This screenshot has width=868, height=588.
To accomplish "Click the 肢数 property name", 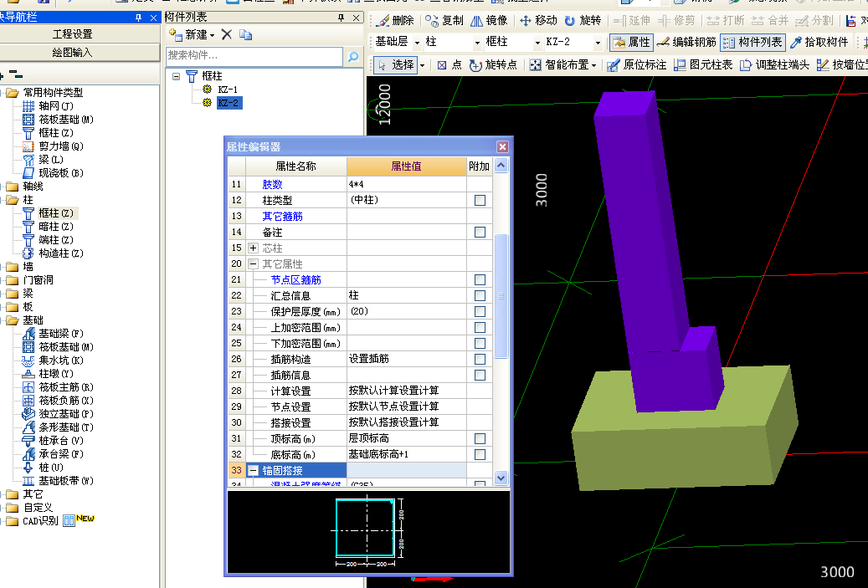I will pos(272,184).
